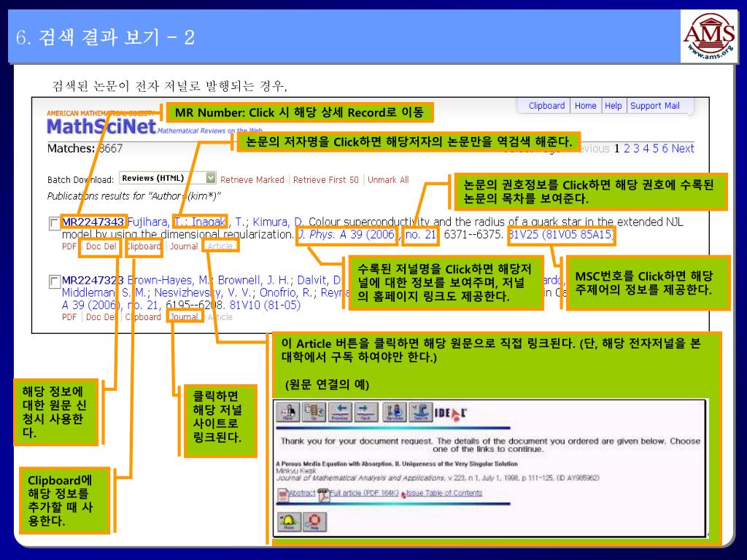This screenshot has width=747, height=560.
Task: Click Article under record MR2247323
Action: 220,317
